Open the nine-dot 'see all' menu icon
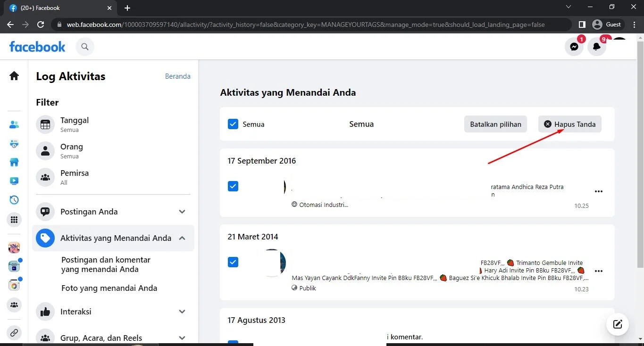 [x=14, y=219]
